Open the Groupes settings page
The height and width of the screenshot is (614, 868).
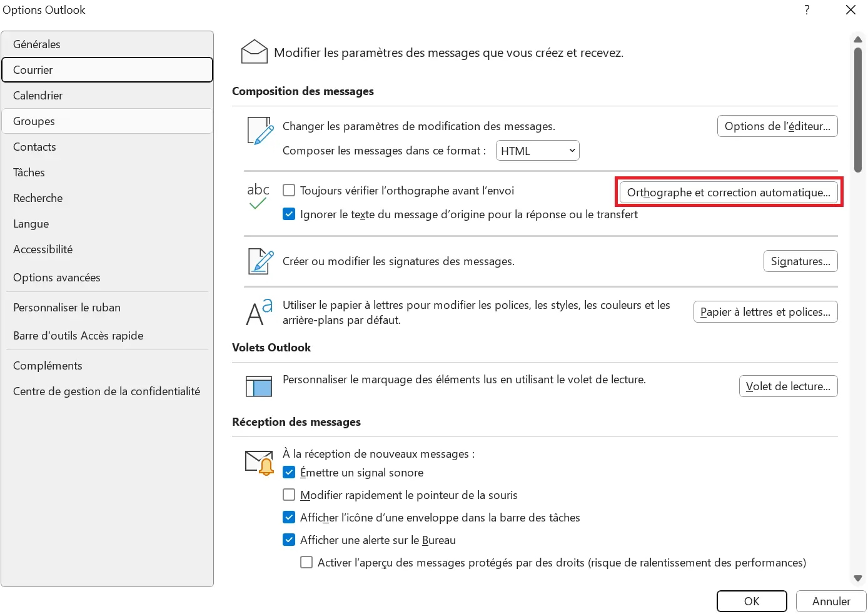tap(108, 121)
